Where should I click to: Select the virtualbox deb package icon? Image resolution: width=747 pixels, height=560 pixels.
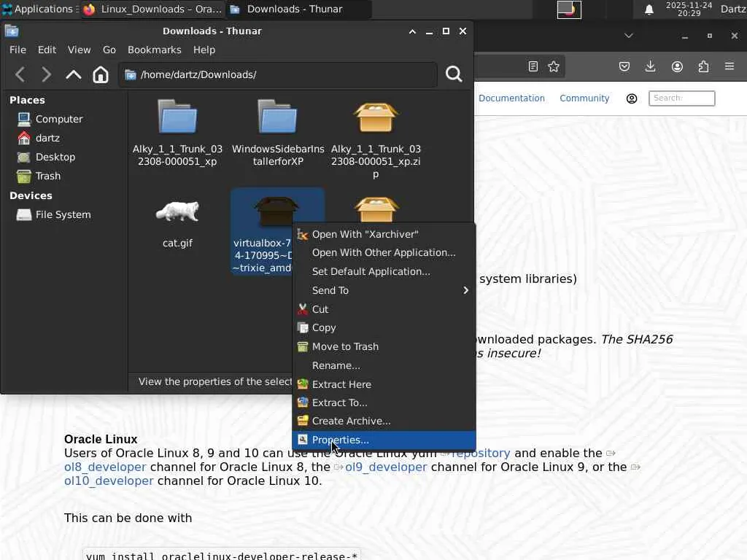[276, 211]
